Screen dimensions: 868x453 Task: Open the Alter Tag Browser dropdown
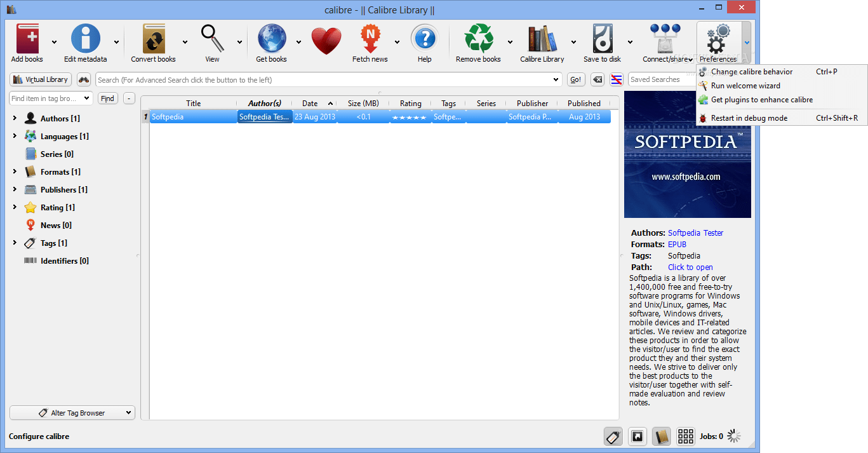pos(72,412)
